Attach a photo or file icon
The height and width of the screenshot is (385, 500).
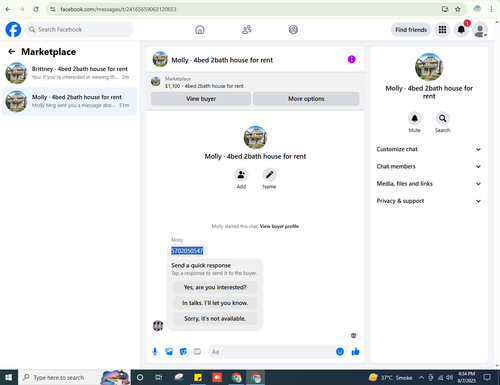(169, 352)
